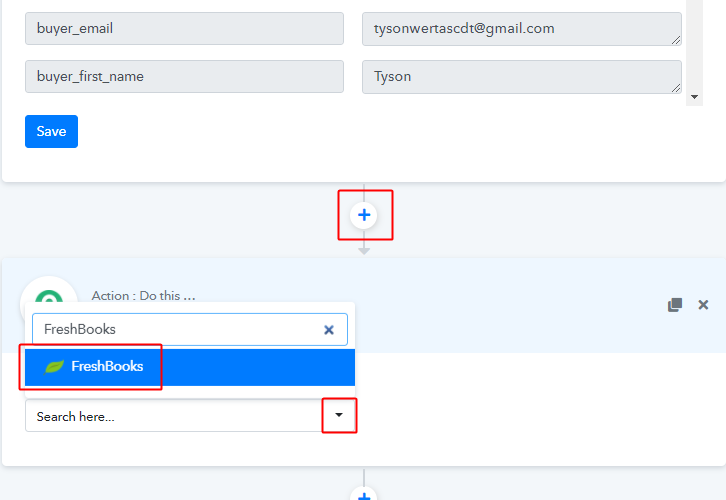The height and width of the screenshot is (500, 726).
Task: Click the Tyson value field
Action: point(522,77)
